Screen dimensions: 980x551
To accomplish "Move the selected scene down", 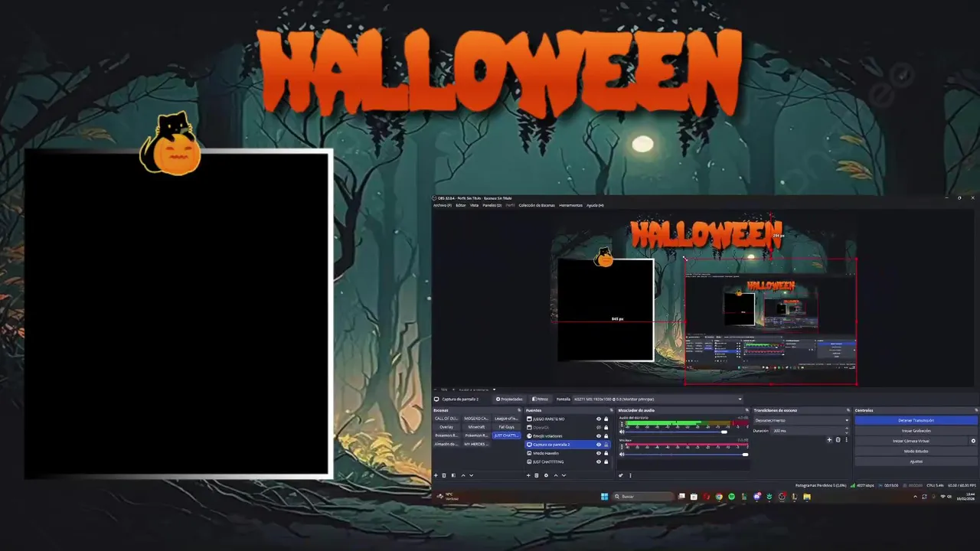I will 471,475.
